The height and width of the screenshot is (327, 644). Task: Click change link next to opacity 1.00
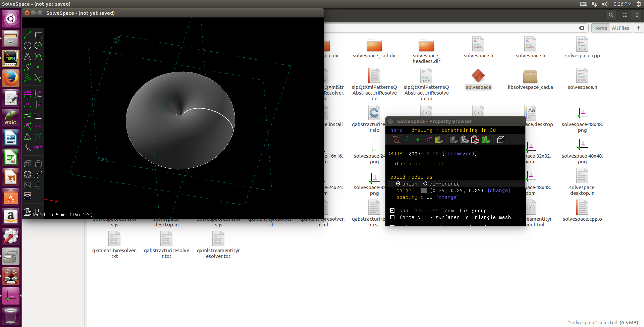pos(447,197)
